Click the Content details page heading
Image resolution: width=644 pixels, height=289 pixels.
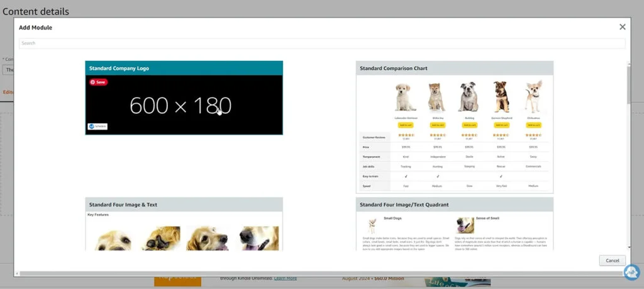[x=36, y=11]
